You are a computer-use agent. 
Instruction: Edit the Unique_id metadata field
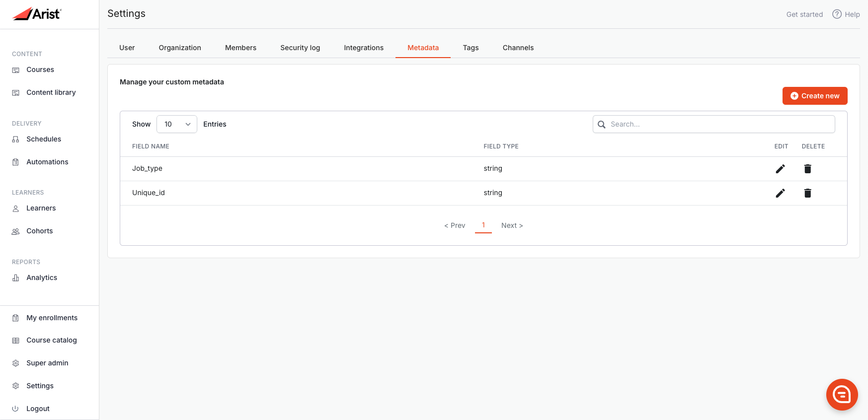pyautogui.click(x=781, y=193)
